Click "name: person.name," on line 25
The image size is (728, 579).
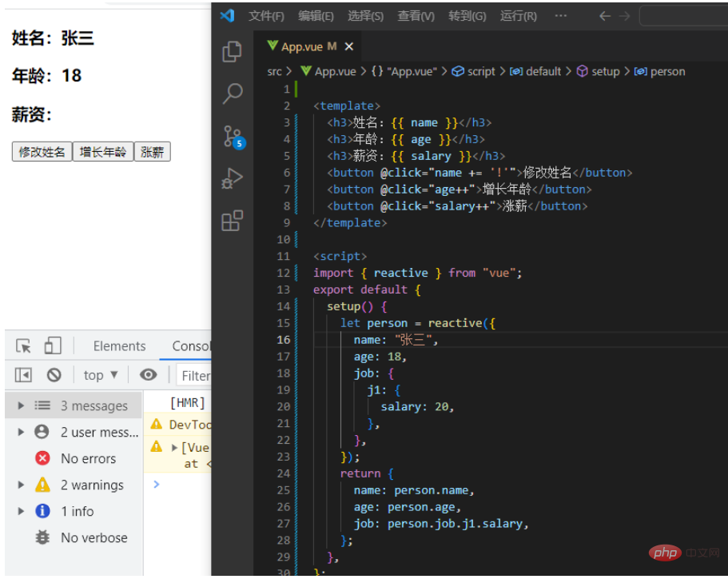[414, 490]
